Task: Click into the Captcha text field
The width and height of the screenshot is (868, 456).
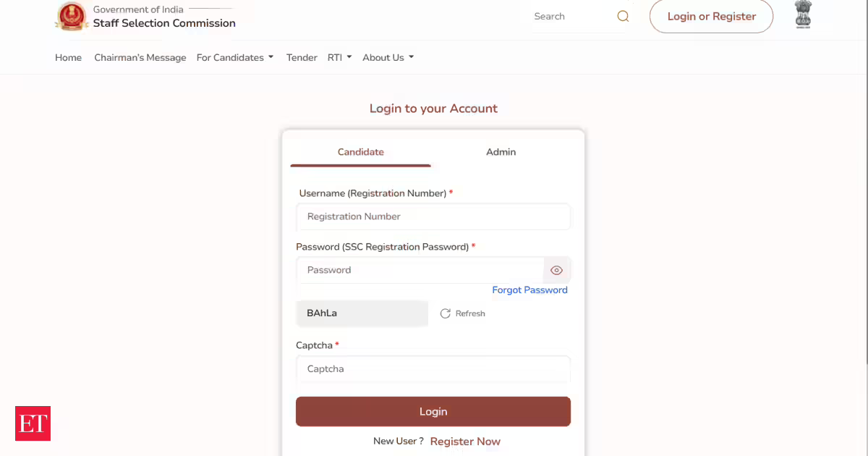Action: (x=433, y=369)
